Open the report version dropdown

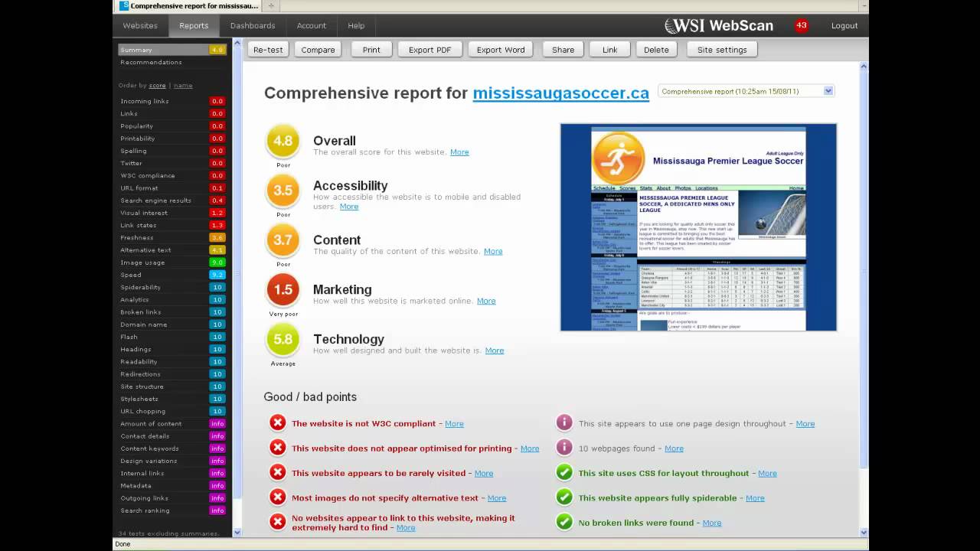[746, 91]
